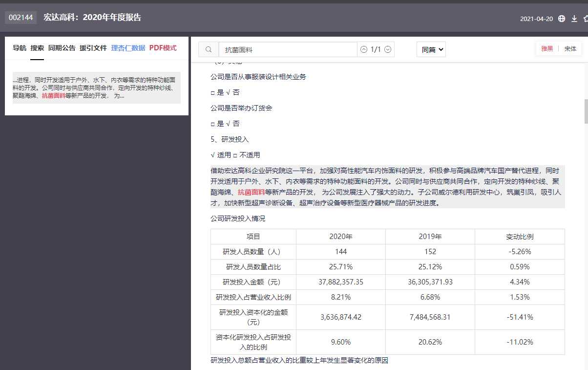588x370 pixels.
Task: Open the globe icon in header
Action: tap(562, 19)
